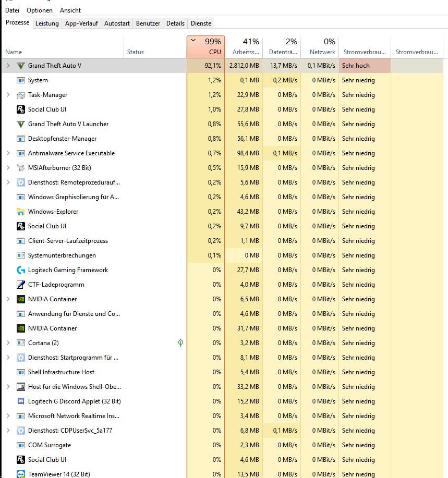Expand Microsoft Network Realtime Inspection row

[8, 416]
